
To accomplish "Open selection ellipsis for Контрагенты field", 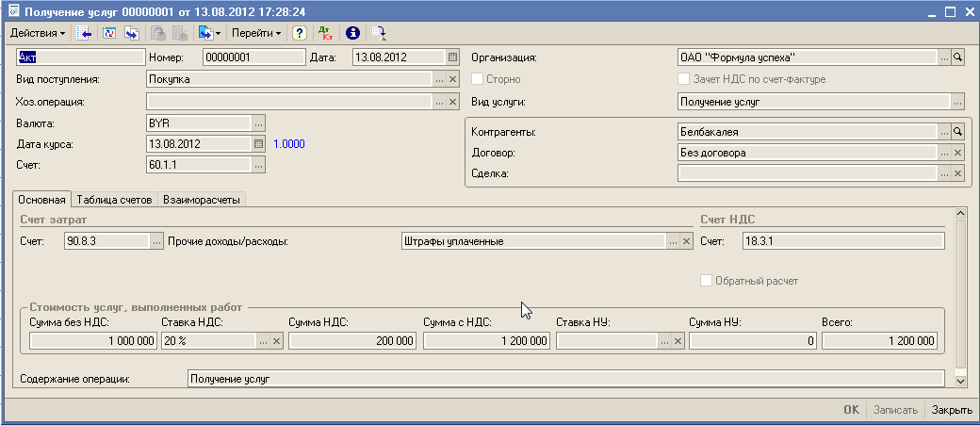I will click(944, 132).
